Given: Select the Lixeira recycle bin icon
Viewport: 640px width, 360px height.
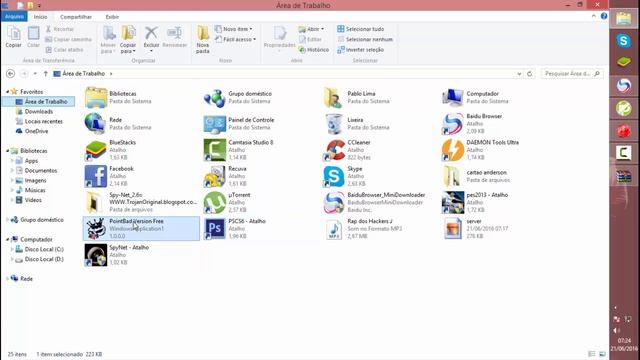Looking at the screenshot, I should click(334, 124).
